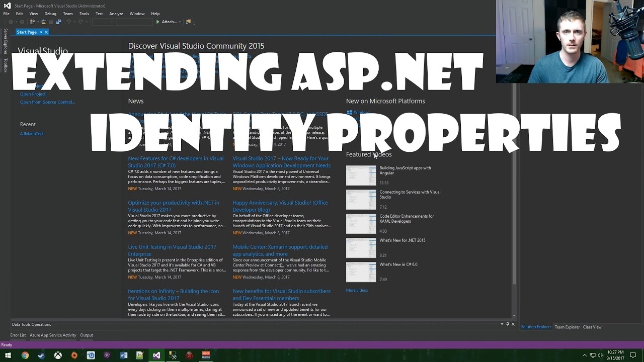Click the Navigate Backward toolbar icon
Viewport: 644px width, 362px height.
coord(11,22)
